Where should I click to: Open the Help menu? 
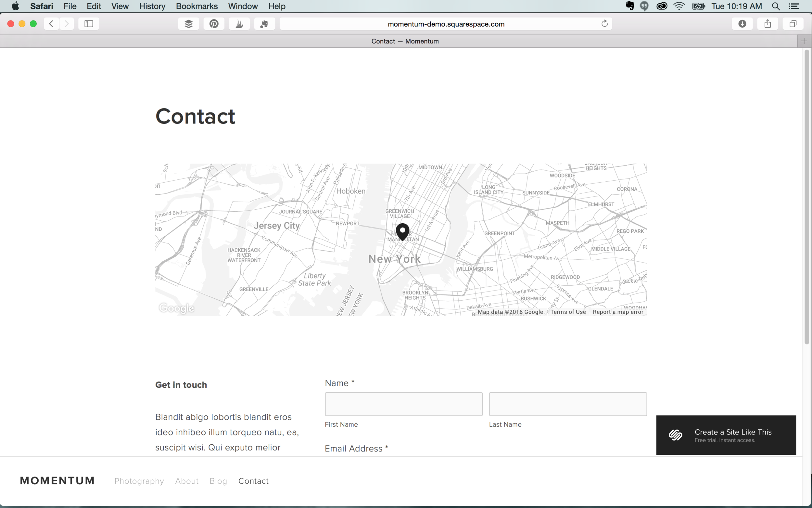pos(277,6)
